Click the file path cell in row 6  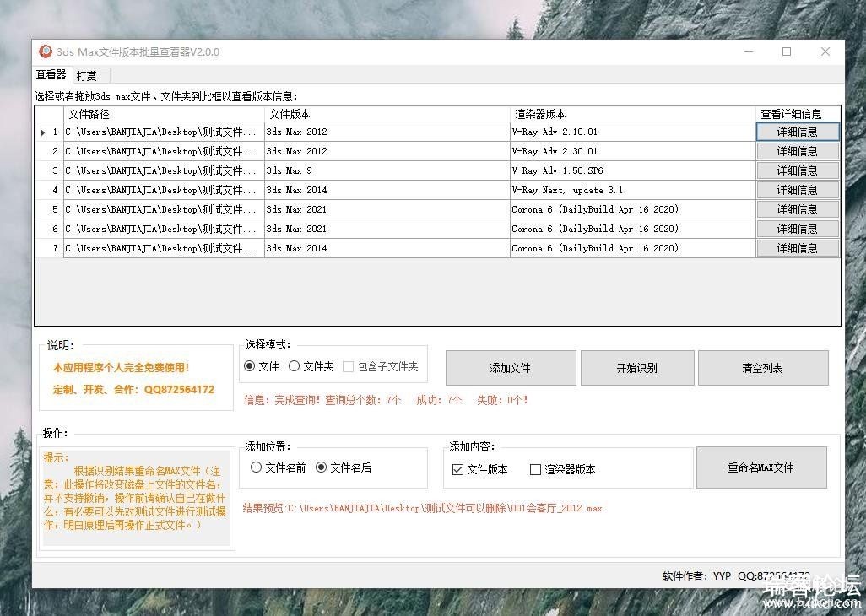[164, 229]
